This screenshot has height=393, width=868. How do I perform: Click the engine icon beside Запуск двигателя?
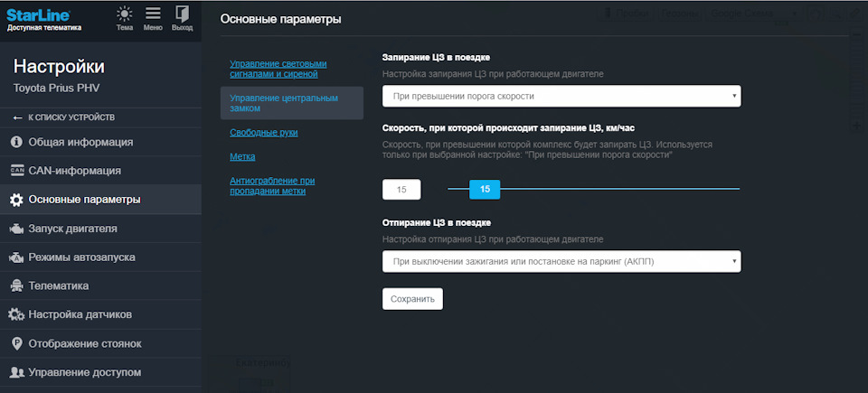[17, 229]
